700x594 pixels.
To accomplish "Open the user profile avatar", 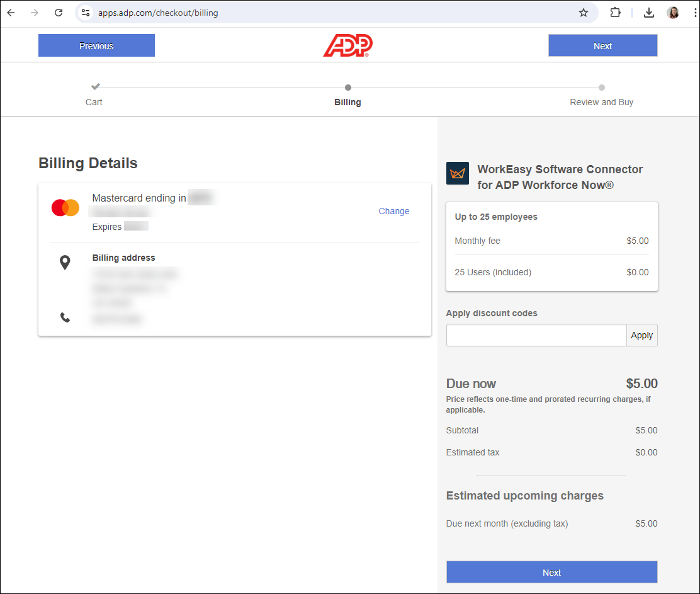I will tap(673, 13).
